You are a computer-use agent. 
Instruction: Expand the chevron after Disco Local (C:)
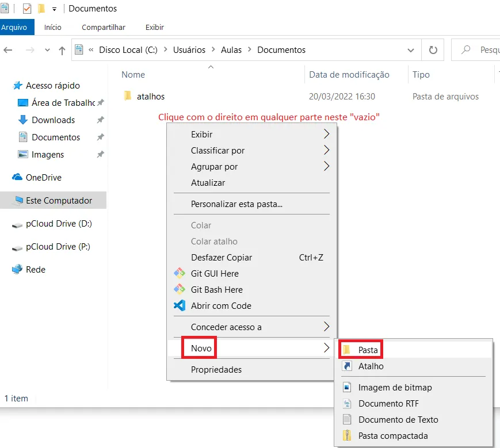click(166, 49)
